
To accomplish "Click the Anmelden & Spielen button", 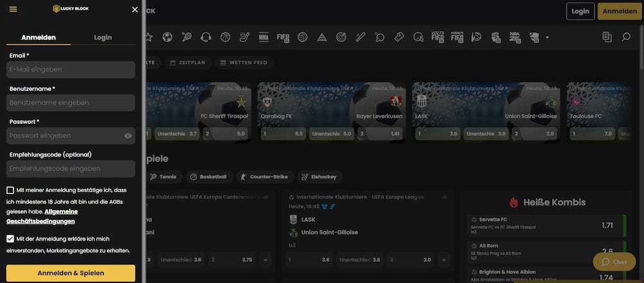I will pyautogui.click(x=71, y=273).
